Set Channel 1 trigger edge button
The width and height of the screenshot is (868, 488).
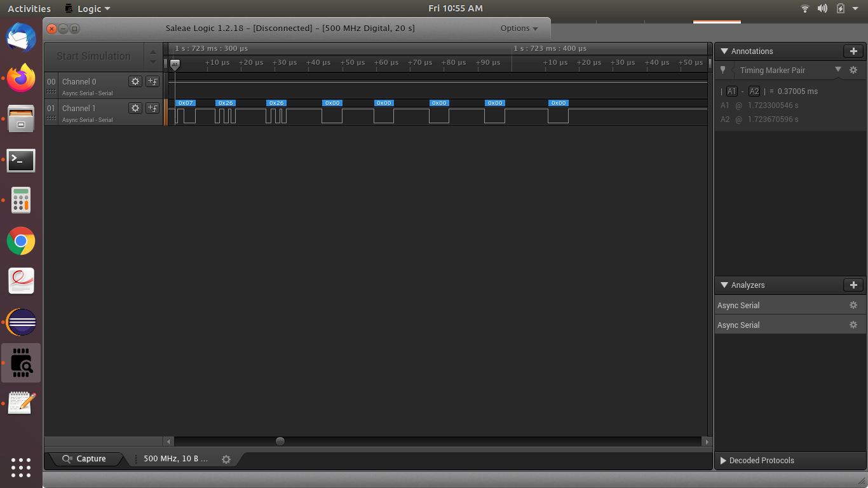pos(153,108)
